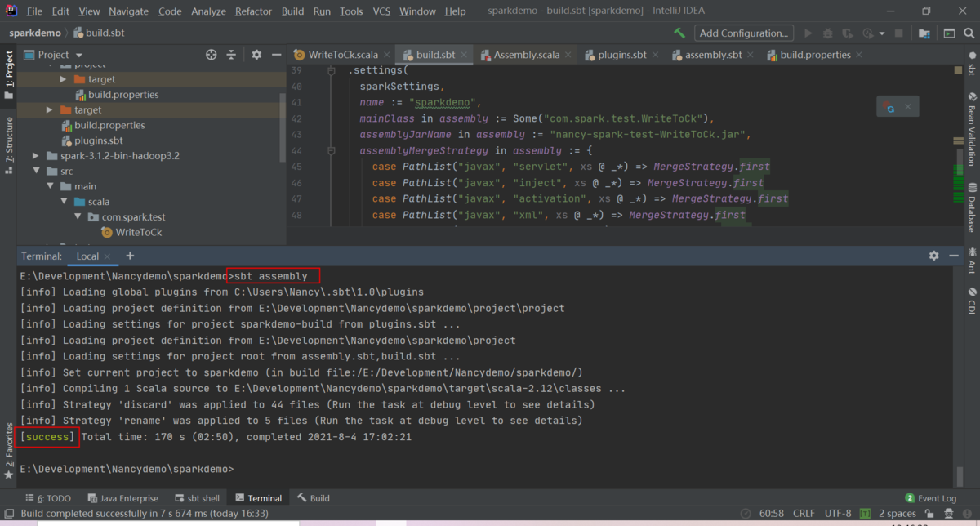Click the 60:58 caret position indicator
This screenshot has width=980, height=526.
(771, 514)
